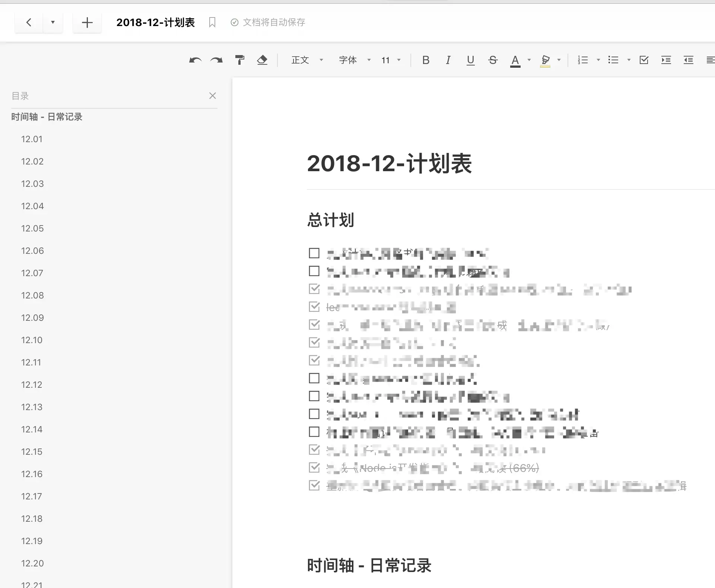Insert a checkbox task list
715x588 pixels.
[644, 60]
